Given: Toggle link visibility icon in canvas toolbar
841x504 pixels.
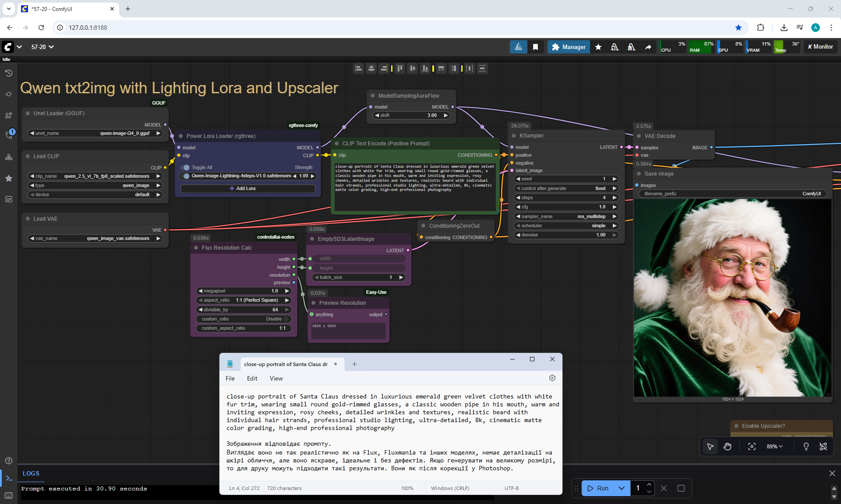Looking at the screenshot, I should coord(823,446).
